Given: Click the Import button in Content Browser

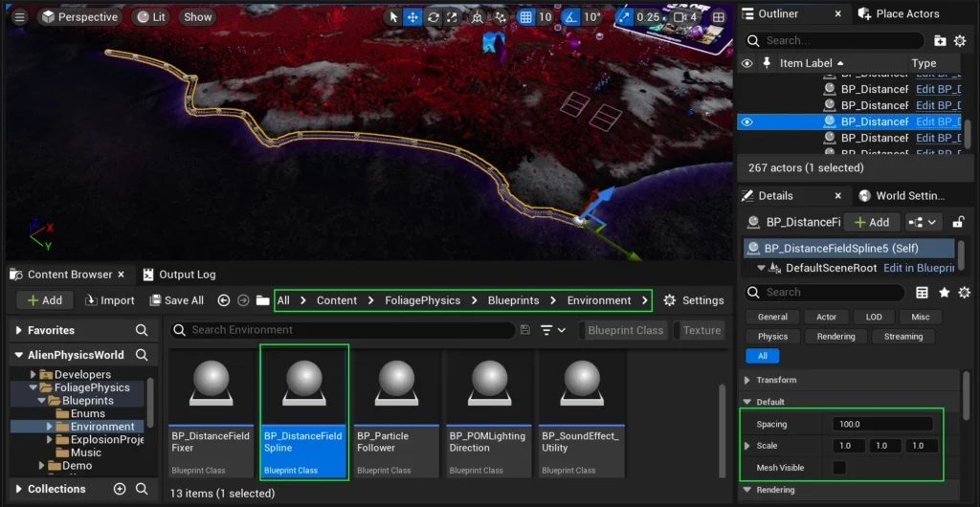Looking at the screenshot, I should point(108,300).
